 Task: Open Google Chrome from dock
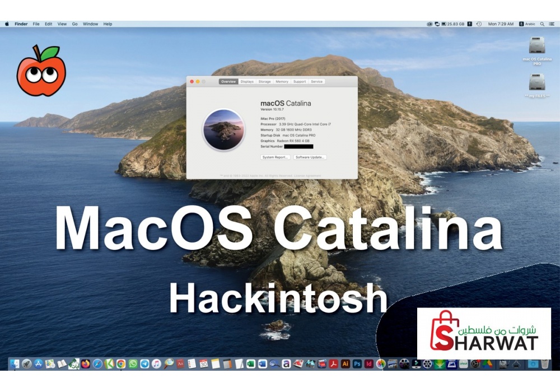[x=121, y=364]
